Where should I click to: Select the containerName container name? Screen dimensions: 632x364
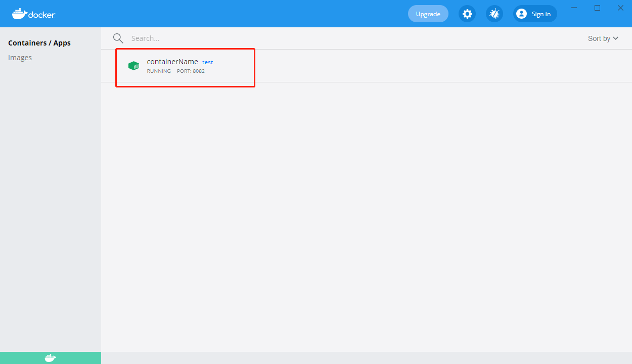tap(172, 62)
